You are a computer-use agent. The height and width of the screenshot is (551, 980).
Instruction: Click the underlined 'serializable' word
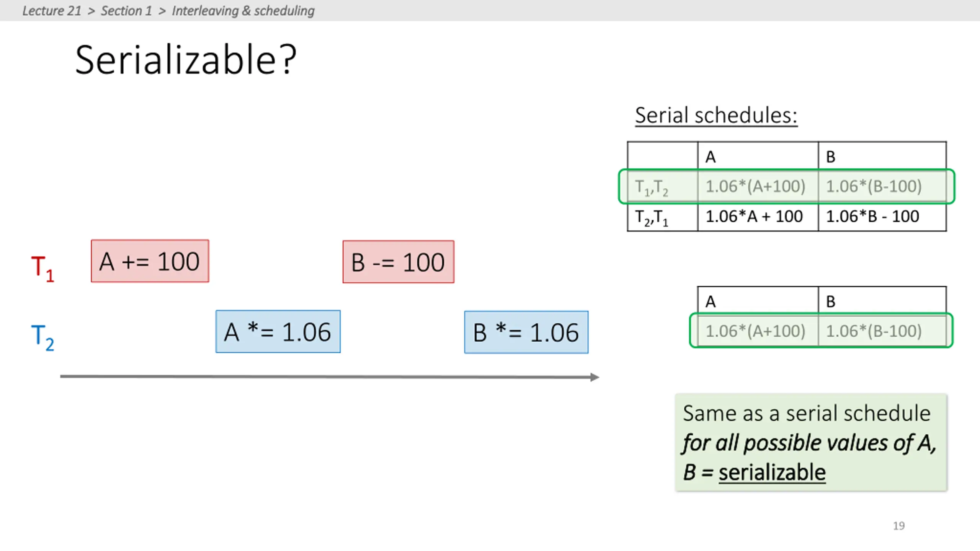point(772,473)
